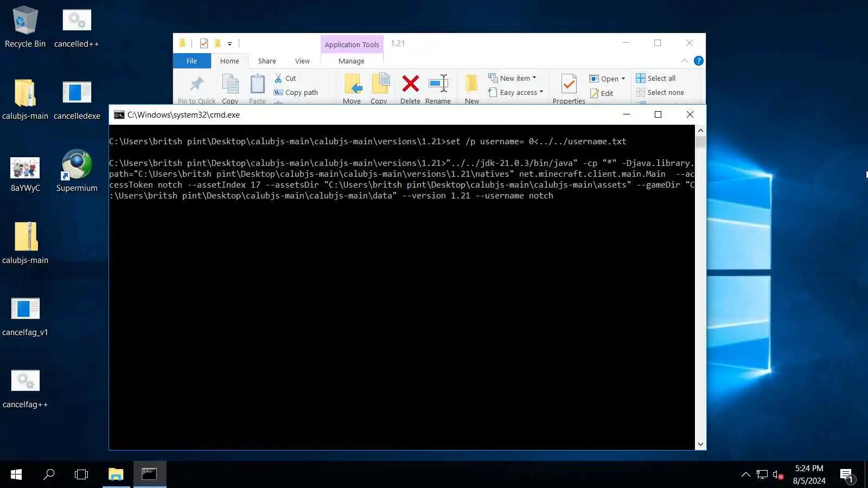Switch to the Manage ribbon tab
The height and width of the screenshot is (488, 868).
352,61
